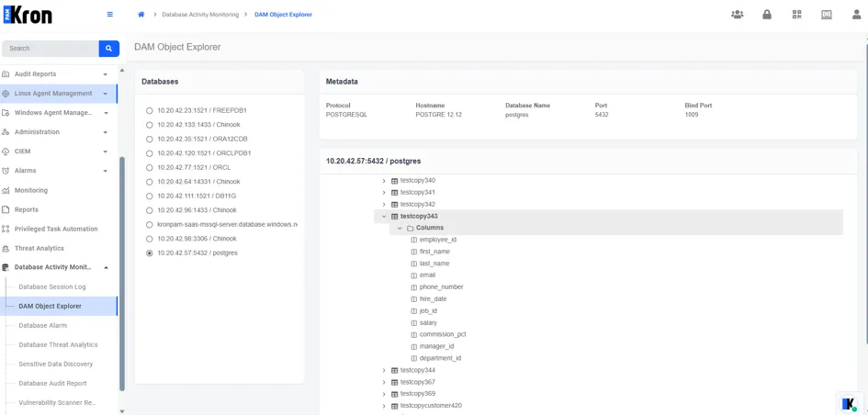The image size is (868, 415).
Task: Click the Kron PAM logo
Action: 28,15
